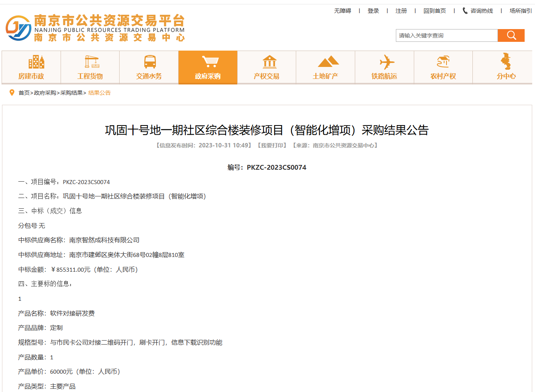Viewport: 535px width, 392px height.
Task: Click the 我要打印 print button
Action: pos(272,145)
